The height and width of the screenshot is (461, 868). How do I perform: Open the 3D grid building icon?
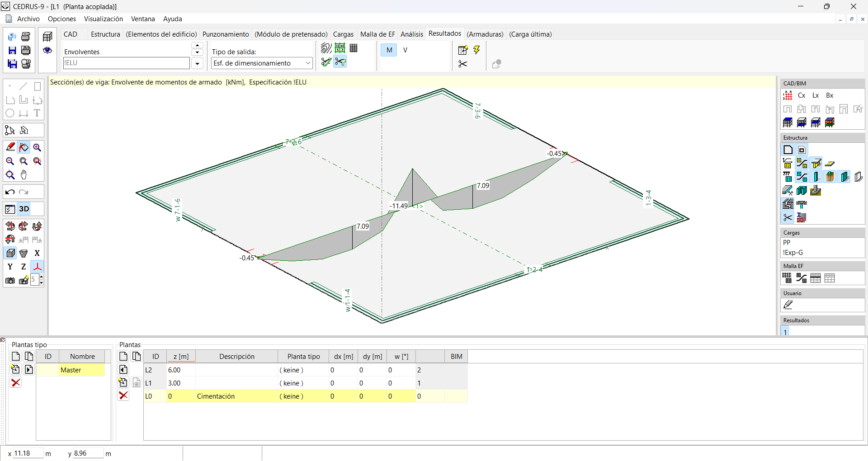(x=47, y=37)
